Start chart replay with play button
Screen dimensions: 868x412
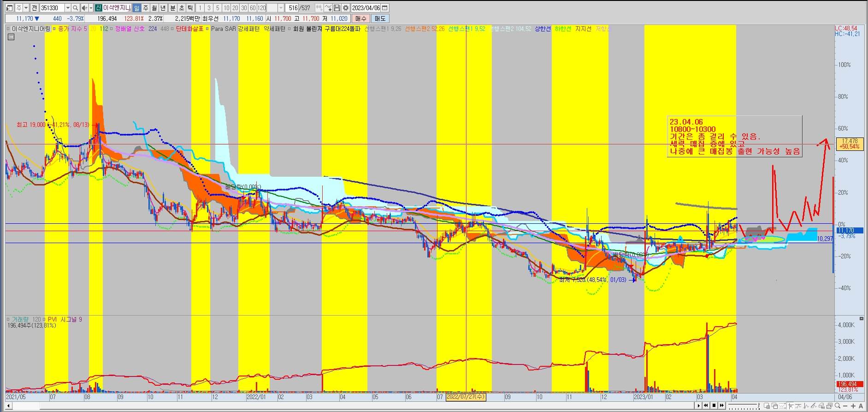point(699,406)
